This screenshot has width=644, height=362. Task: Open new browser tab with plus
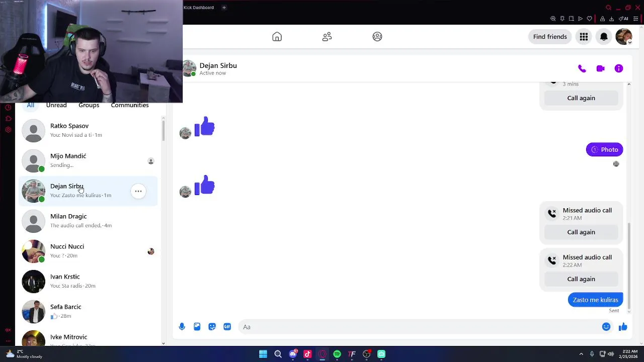pyautogui.click(x=224, y=8)
